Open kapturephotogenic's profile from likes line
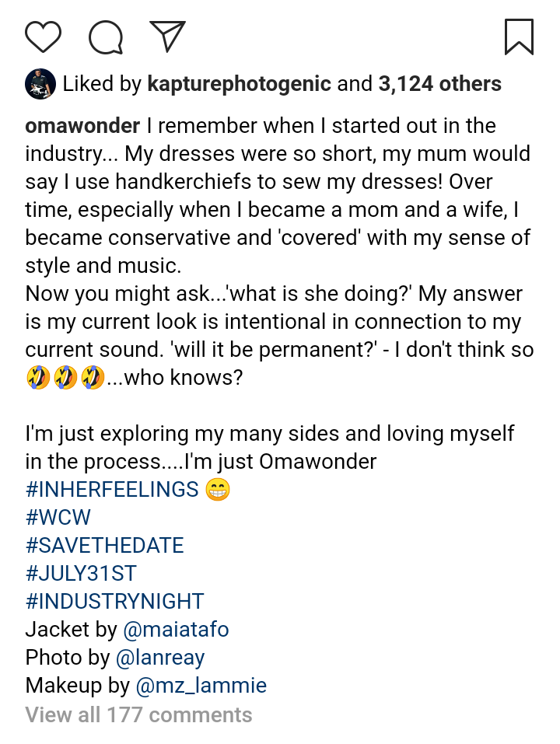Screen dimensions: 560x744 coord(240,84)
